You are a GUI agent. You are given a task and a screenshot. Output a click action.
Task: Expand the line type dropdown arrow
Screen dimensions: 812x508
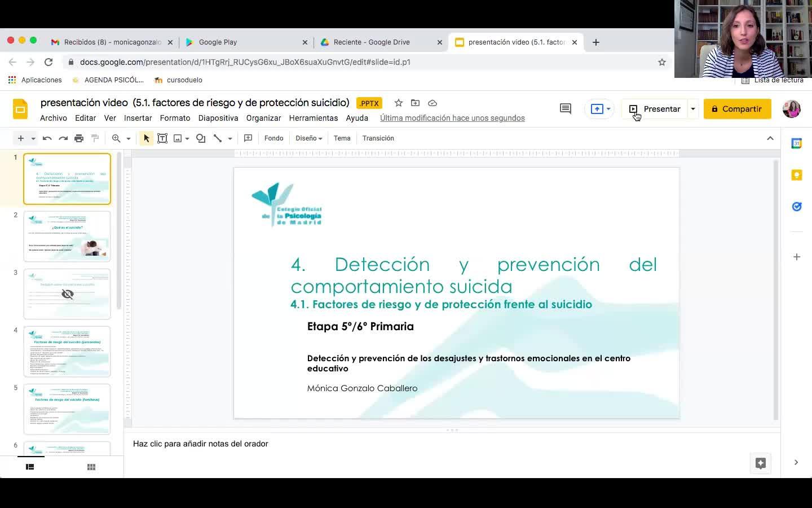click(230, 138)
